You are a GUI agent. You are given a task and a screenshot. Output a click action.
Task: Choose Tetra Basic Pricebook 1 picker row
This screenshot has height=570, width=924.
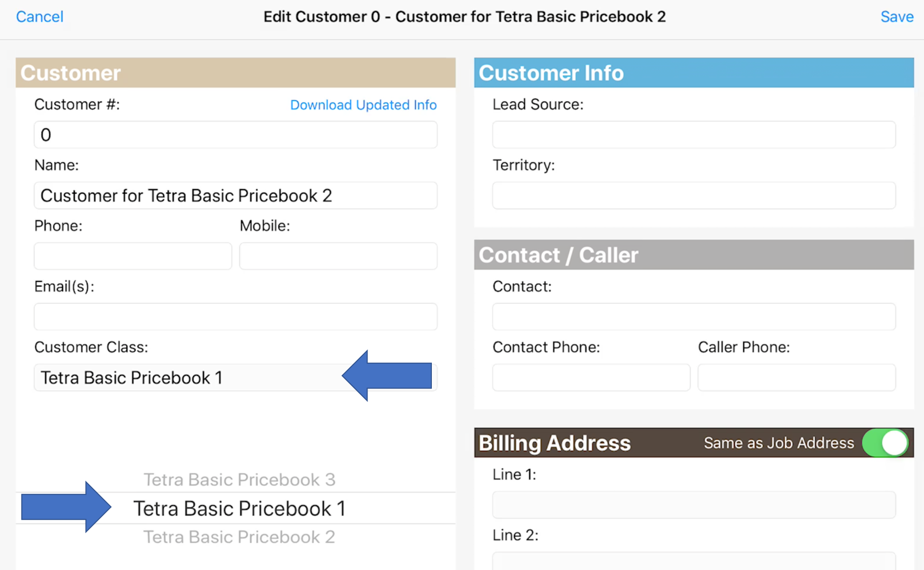tap(239, 508)
